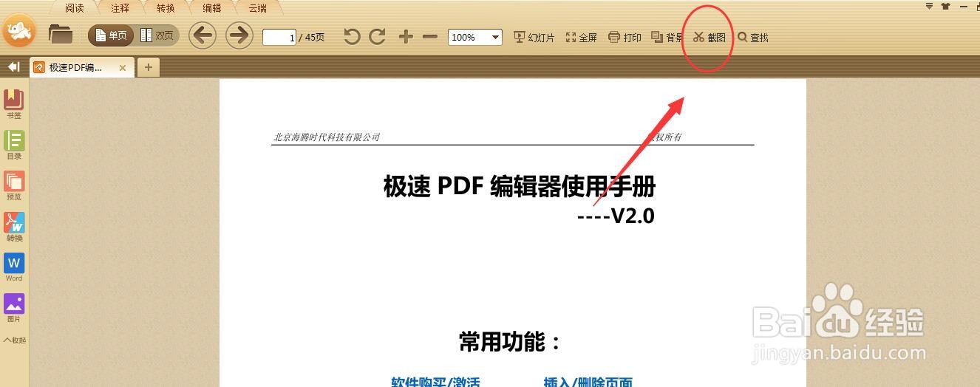Click the 插入/删除页面 link
The width and height of the screenshot is (980, 387).
coord(588,382)
